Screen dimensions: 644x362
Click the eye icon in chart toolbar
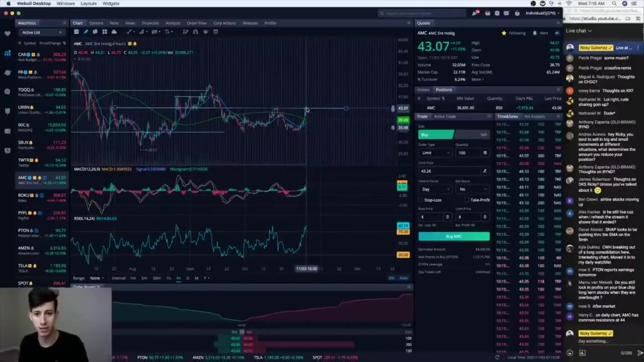(x=205, y=32)
